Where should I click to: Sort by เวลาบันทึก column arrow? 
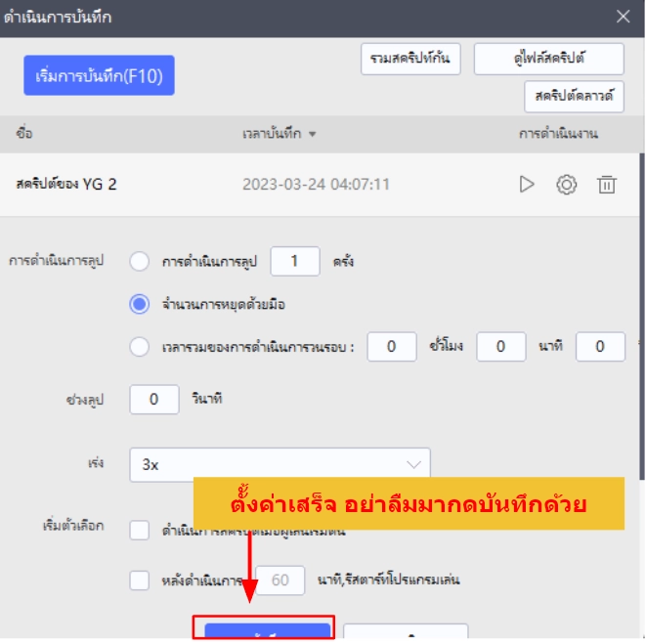(x=313, y=134)
